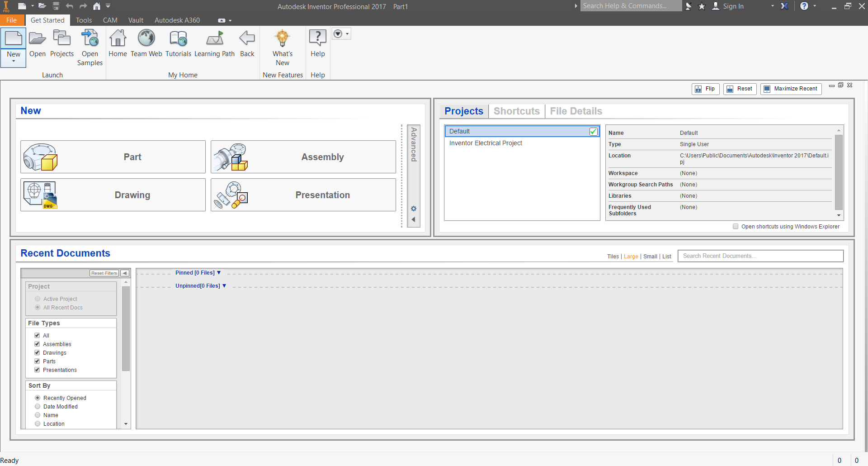Screen dimensions: 868x466
Task: Open Autodesk Exchange X icon
Action: pos(784,6)
